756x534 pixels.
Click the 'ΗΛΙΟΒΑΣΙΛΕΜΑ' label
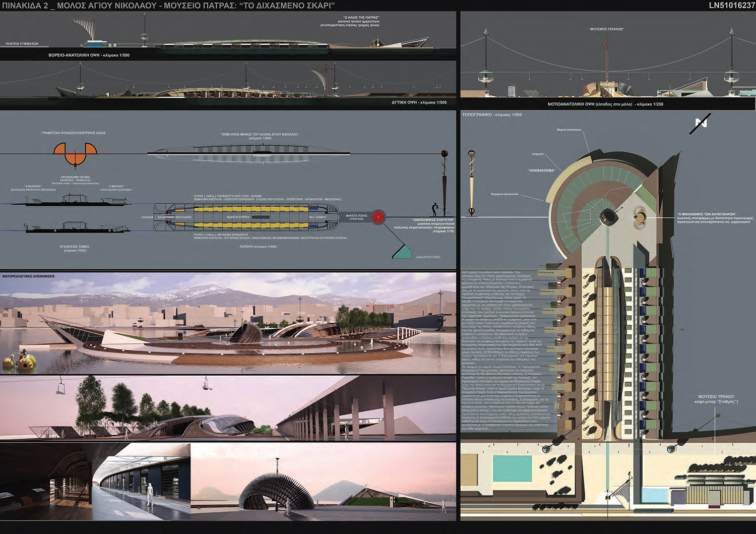tap(542, 170)
